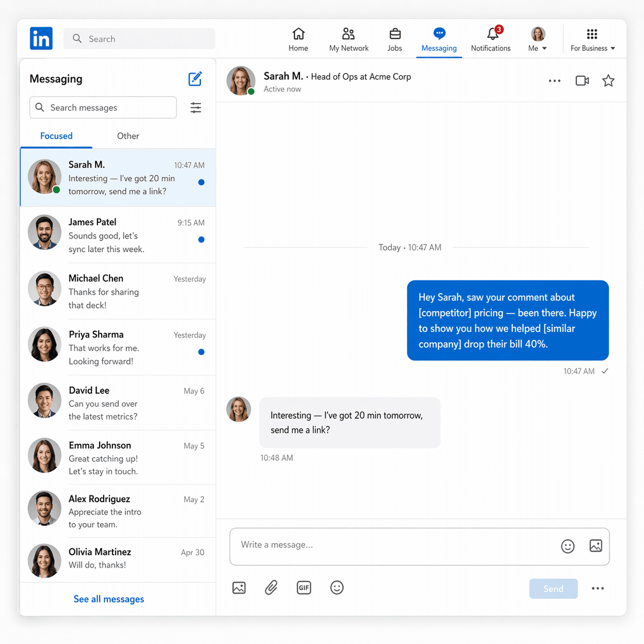Open emoji picker in bottom toolbar

click(337, 588)
